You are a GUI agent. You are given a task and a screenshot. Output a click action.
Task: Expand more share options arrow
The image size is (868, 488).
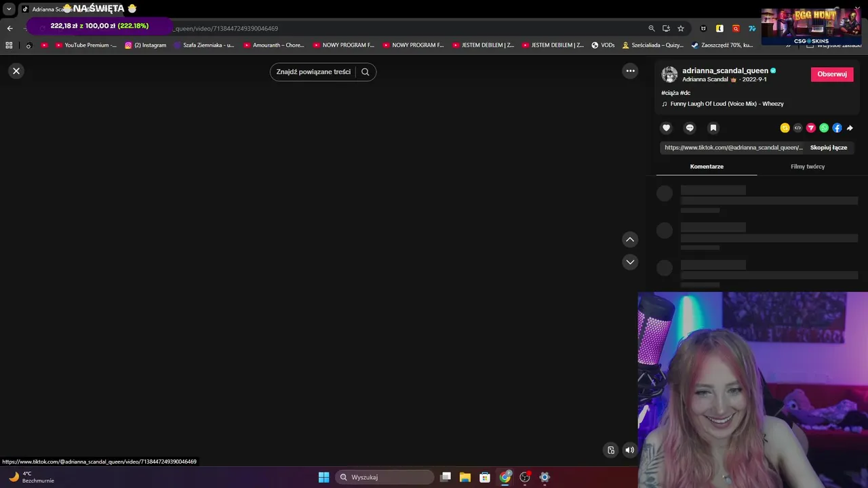point(850,128)
